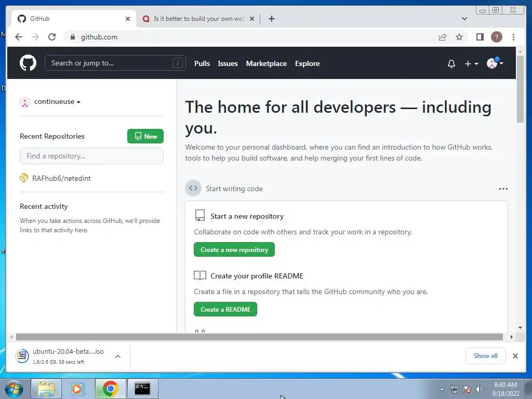Go to Pulls in the header
The image size is (532, 399).
point(202,64)
